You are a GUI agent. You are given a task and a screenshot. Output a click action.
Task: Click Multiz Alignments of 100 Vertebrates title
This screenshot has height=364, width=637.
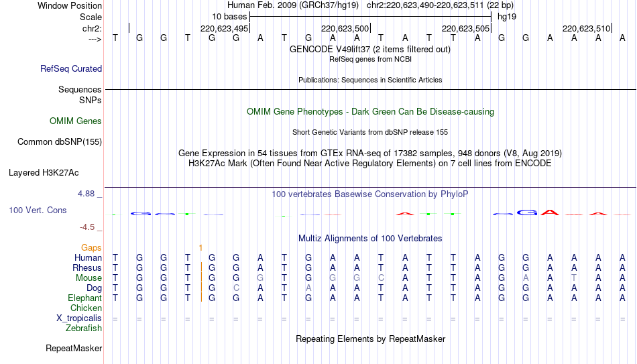point(370,239)
